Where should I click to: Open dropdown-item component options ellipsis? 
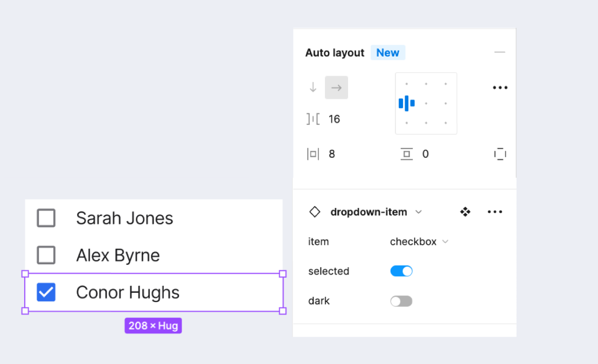495,212
